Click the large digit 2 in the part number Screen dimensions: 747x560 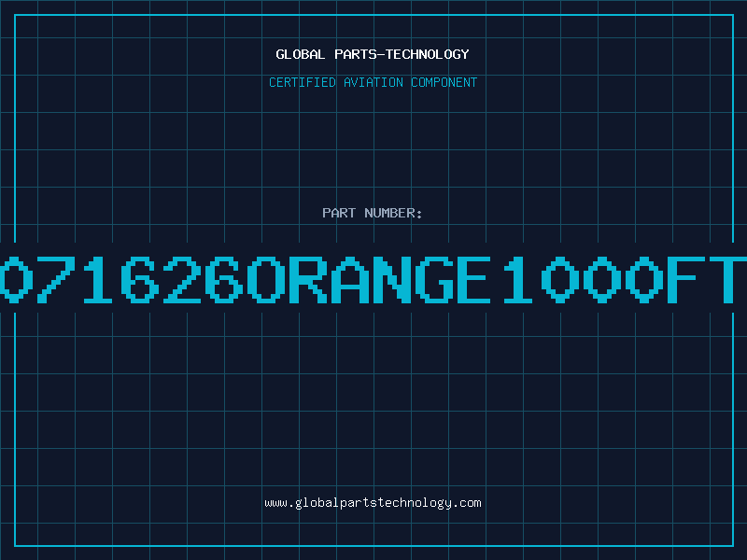(x=181, y=279)
